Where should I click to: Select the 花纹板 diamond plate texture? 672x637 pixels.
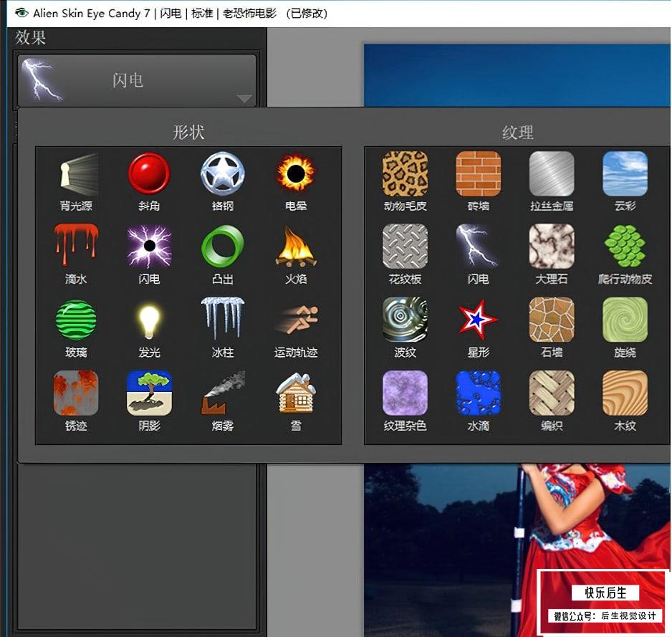(405, 246)
